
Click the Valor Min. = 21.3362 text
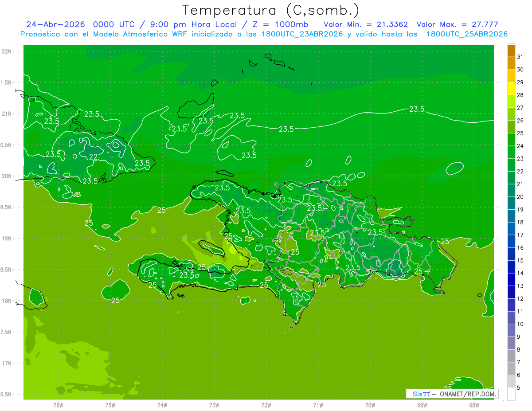pyautogui.click(x=366, y=24)
